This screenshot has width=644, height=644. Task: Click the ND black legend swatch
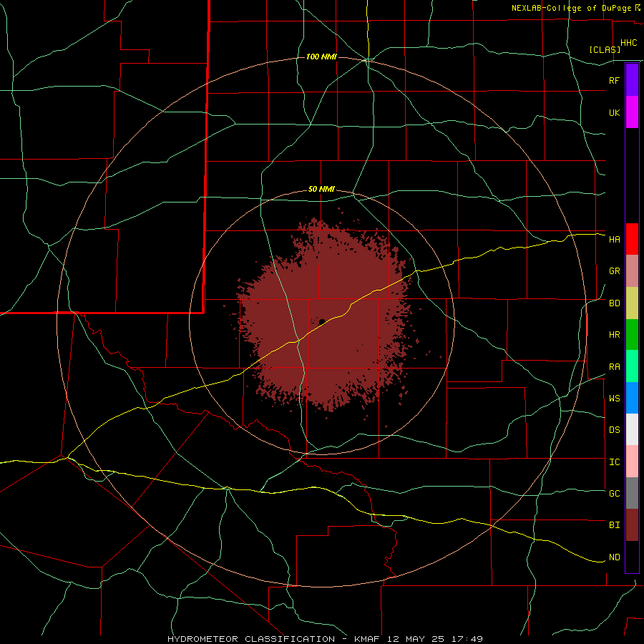(x=632, y=557)
